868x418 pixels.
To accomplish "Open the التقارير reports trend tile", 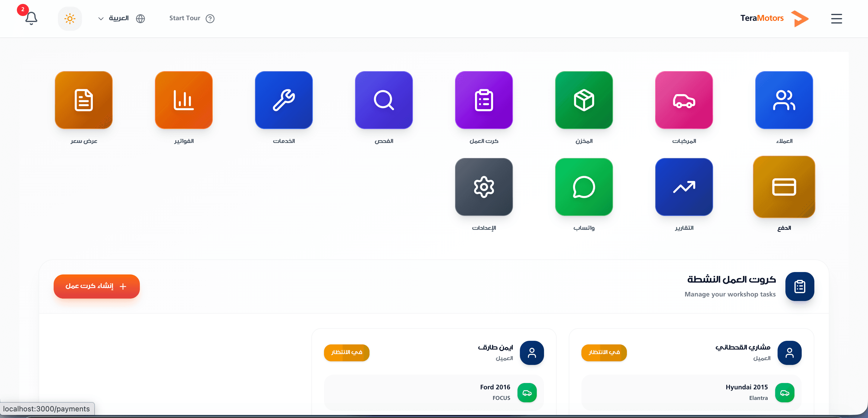I will coord(684,187).
